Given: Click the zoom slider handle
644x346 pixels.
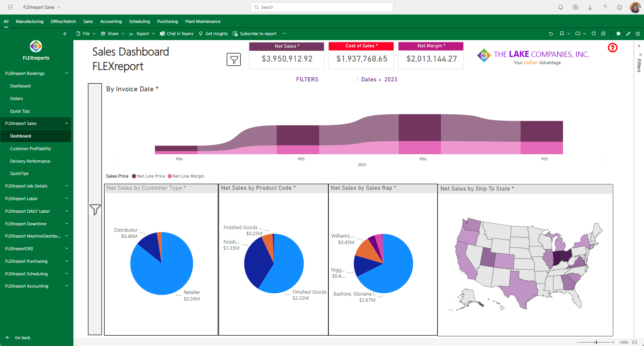Looking at the screenshot, I should coord(596,343).
